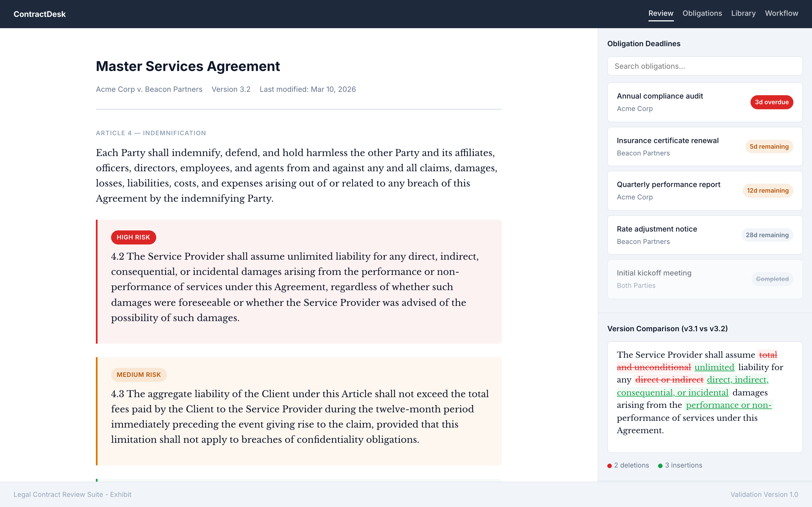Click the 28d remaining badge

tap(767, 235)
